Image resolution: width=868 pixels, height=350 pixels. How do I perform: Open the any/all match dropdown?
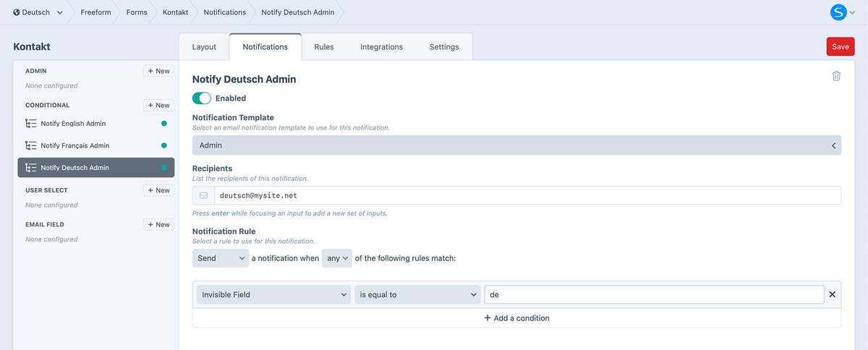point(337,258)
